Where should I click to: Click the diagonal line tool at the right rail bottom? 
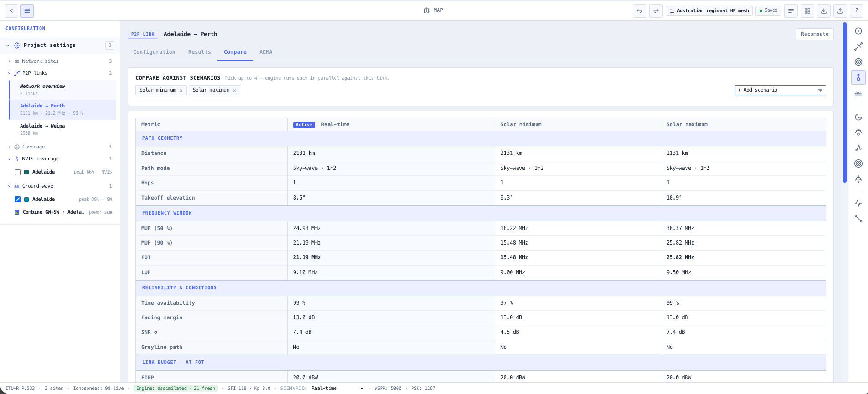858,219
